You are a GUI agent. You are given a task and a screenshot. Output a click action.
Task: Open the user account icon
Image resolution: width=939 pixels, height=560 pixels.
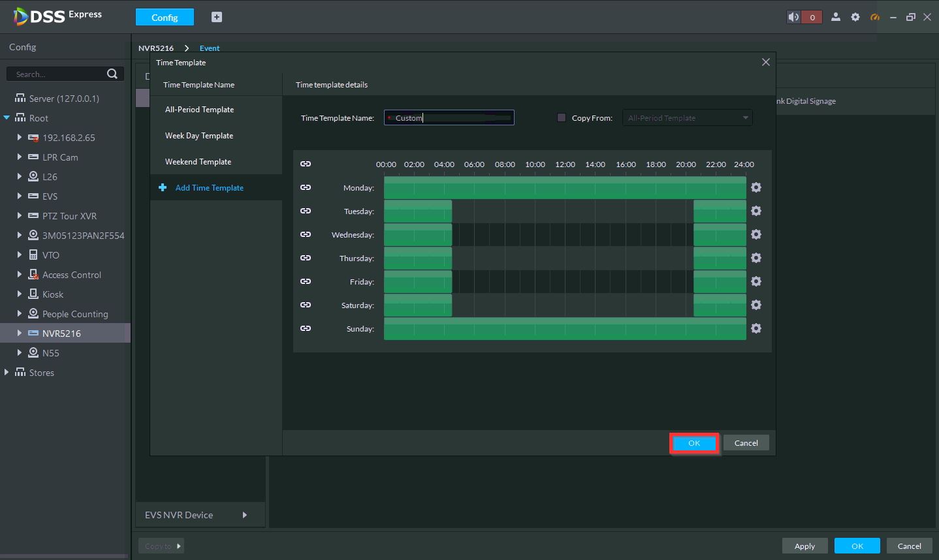pos(835,17)
